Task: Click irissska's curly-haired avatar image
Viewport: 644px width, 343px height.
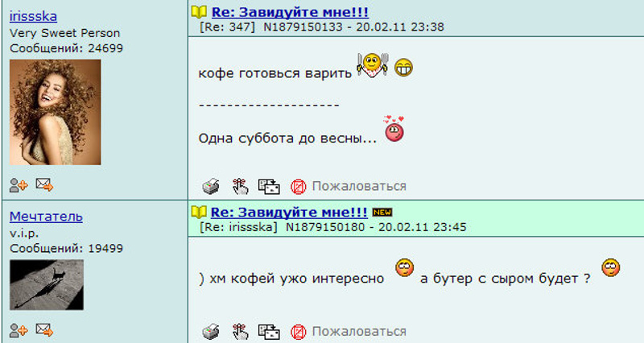Action: point(55,112)
